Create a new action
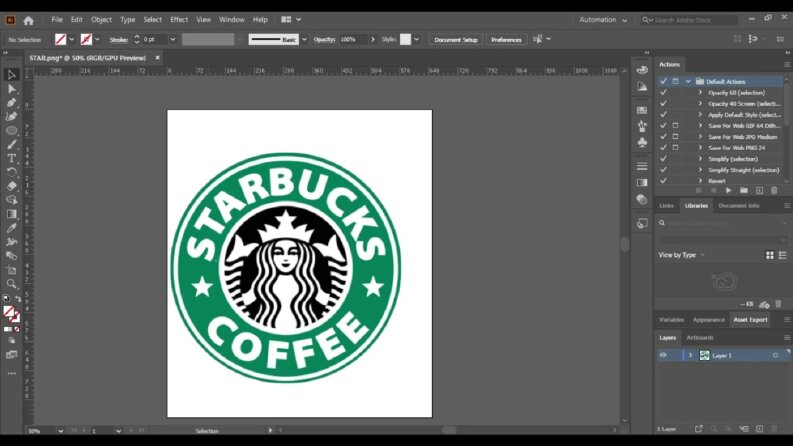 coord(759,191)
